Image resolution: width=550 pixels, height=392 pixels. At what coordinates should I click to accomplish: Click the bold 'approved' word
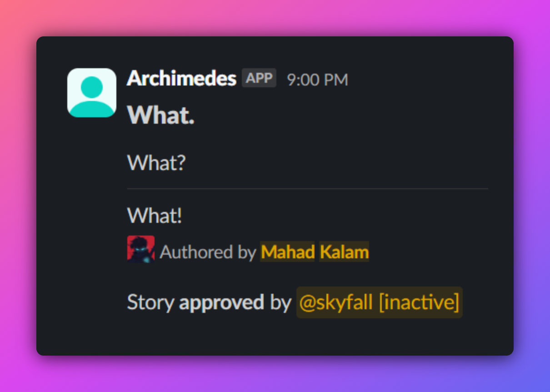(x=221, y=302)
